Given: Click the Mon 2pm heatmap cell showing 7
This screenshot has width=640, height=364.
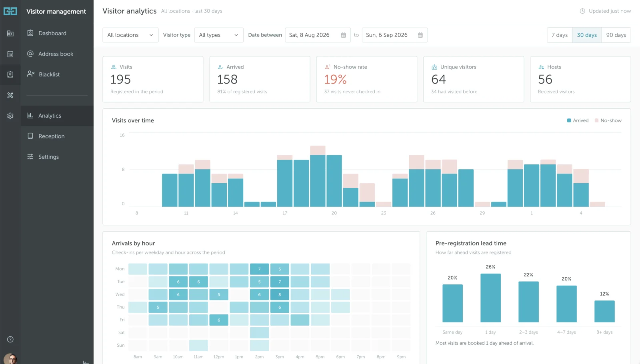Looking at the screenshot, I should 259,269.
